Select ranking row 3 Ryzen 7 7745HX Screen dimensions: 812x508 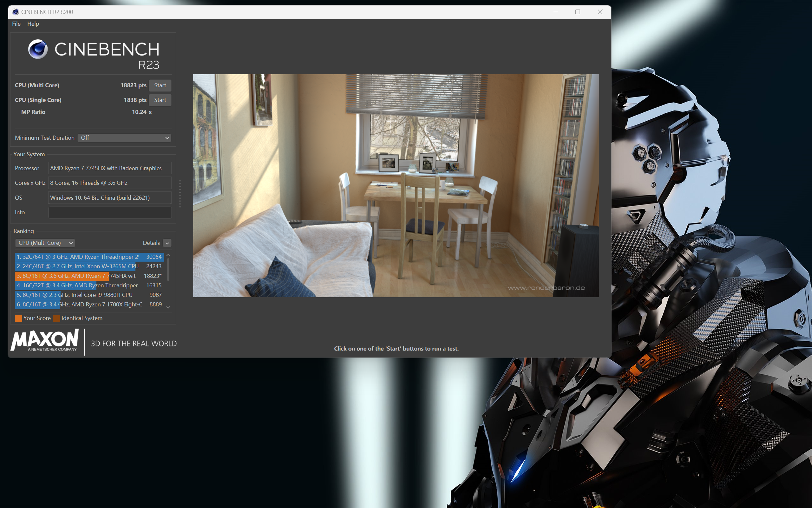(x=89, y=276)
